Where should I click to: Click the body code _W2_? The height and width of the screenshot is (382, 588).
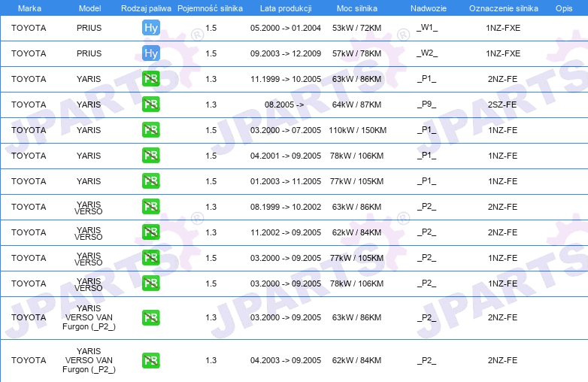pos(427,53)
